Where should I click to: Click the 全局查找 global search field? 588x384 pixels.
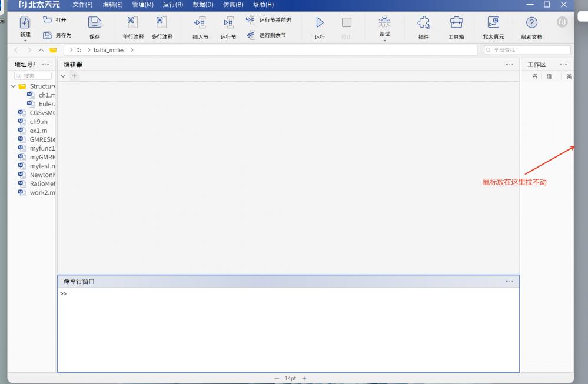pyautogui.click(x=528, y=50)
